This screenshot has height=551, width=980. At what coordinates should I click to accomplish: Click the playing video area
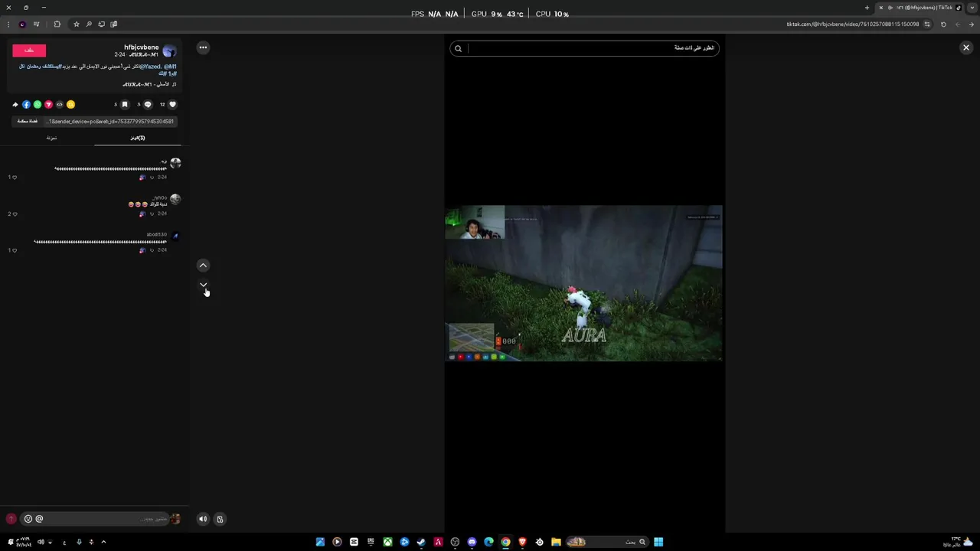583,282
